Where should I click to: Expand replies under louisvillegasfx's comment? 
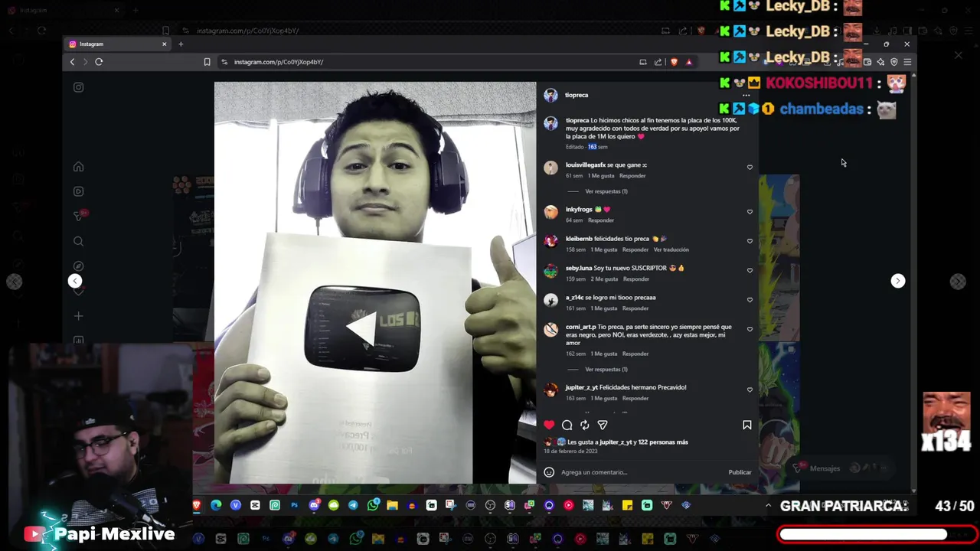point(606,191)
